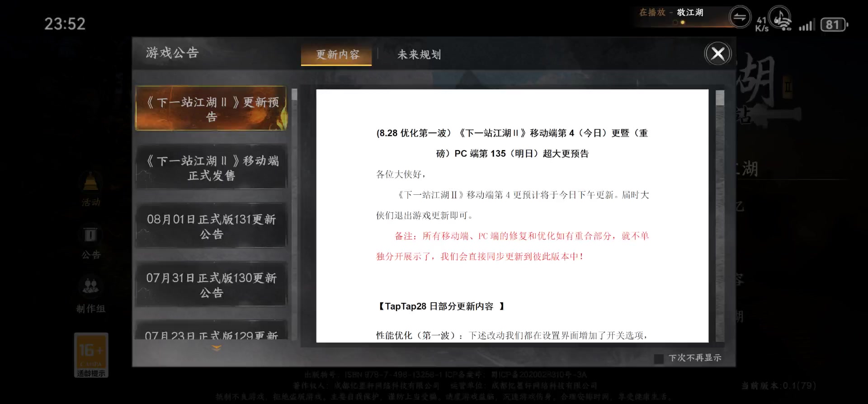Open 07月31日正式版130更新公告 entry

(x=211, y=285)
